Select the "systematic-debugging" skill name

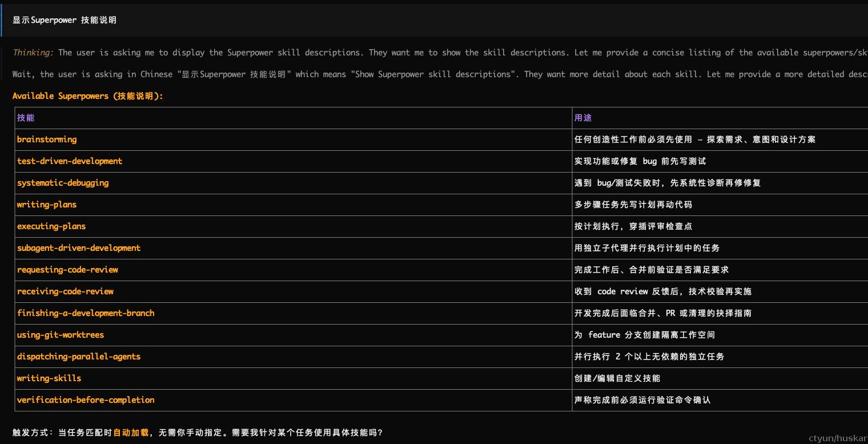tap(63, 183)
